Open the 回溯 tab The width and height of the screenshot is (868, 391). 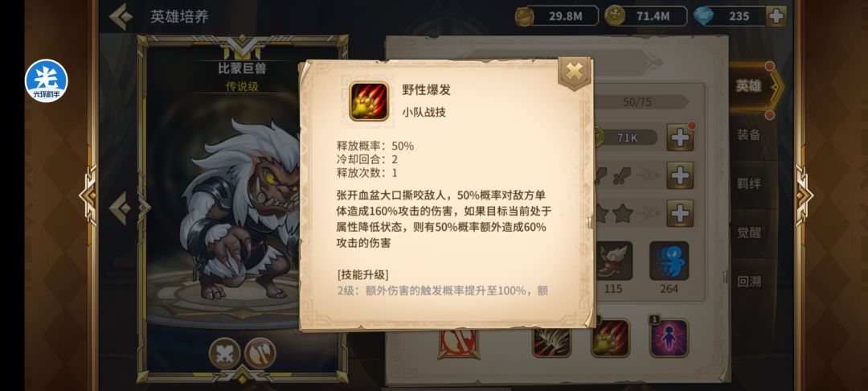749,282
